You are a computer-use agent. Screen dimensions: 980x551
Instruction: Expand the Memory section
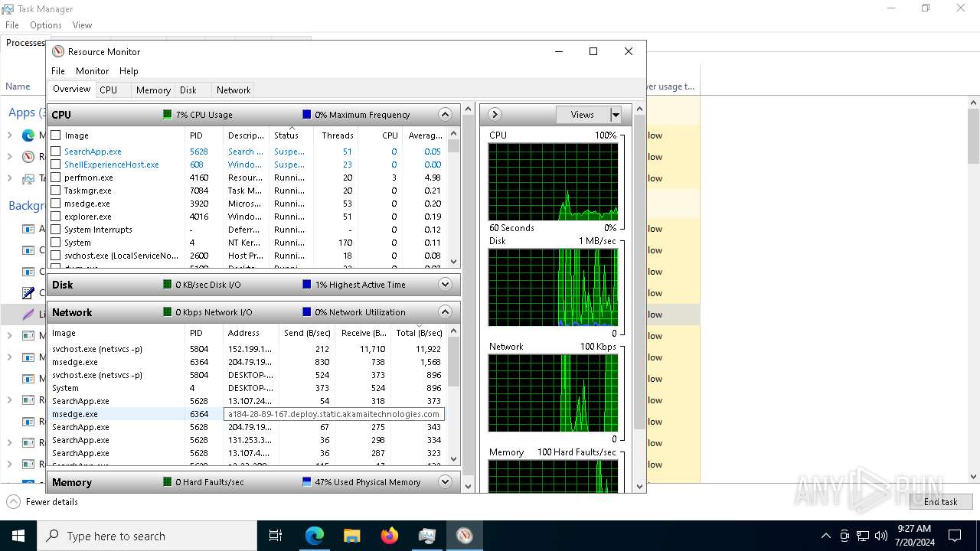(445, 482)
